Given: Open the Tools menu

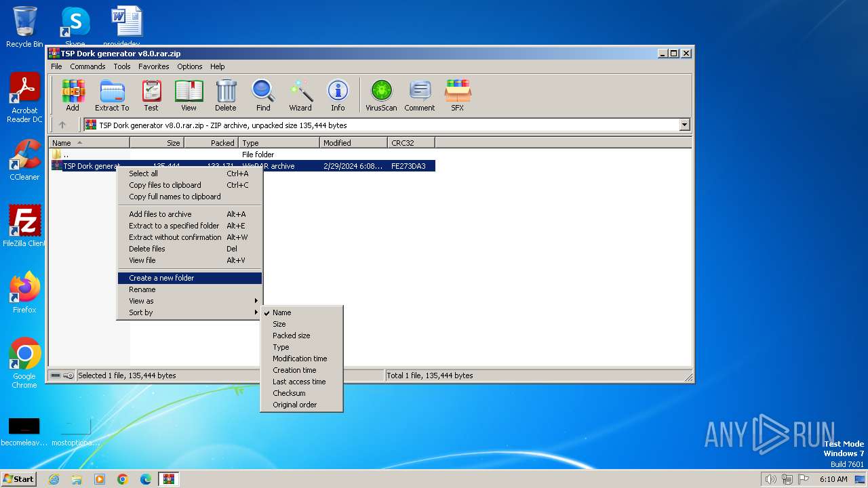Looking at the screenshot, I should [x=122, y=66].
